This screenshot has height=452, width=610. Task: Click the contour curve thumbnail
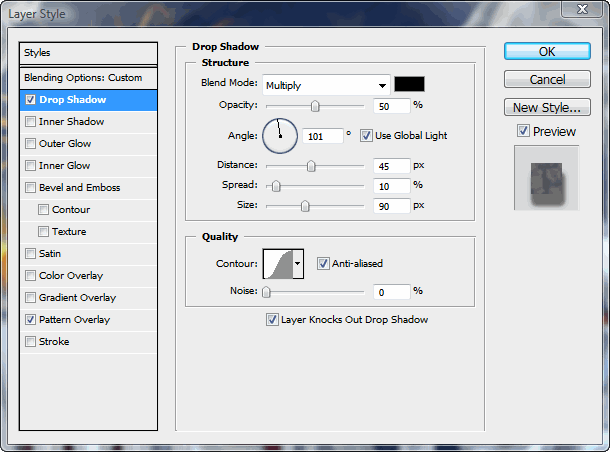pos(278,264)
